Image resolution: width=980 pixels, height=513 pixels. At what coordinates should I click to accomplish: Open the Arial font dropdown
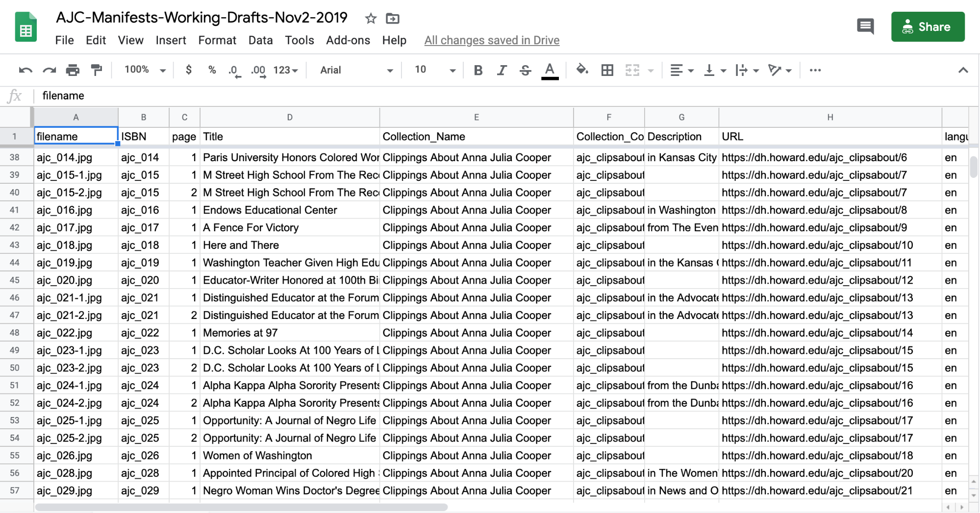point(356,70)
